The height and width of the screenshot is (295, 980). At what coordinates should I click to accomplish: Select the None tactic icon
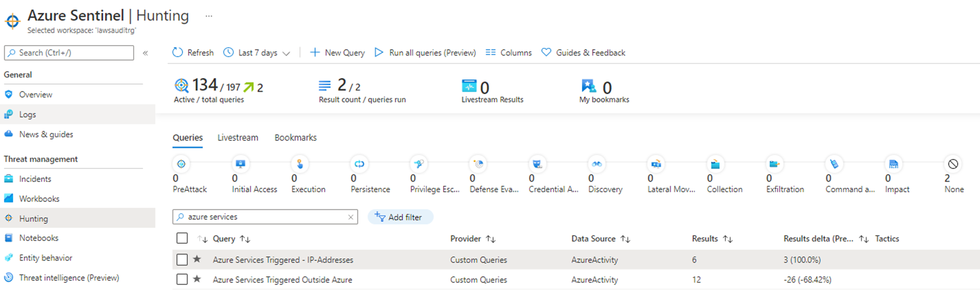(x=953, y=164)
